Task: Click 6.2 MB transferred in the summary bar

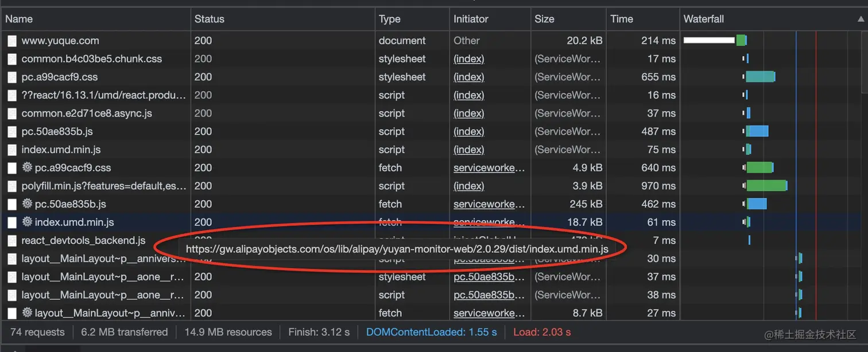Action: [x=125, y=332]
